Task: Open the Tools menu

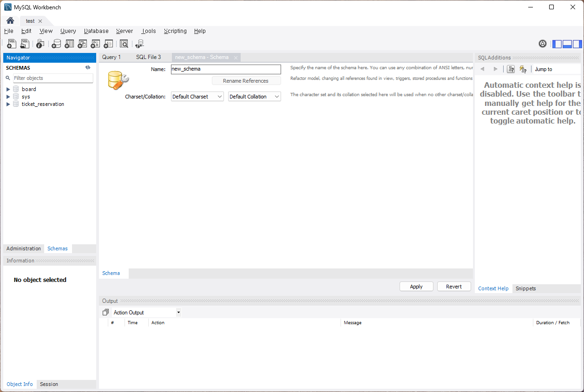Action: point(149,31)
